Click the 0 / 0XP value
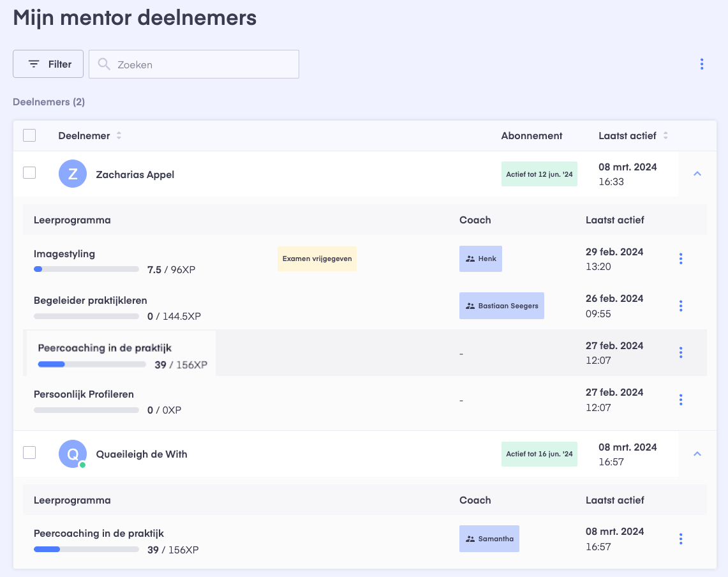This screenshot has height=577, width=728. click(x=165, y=410)
